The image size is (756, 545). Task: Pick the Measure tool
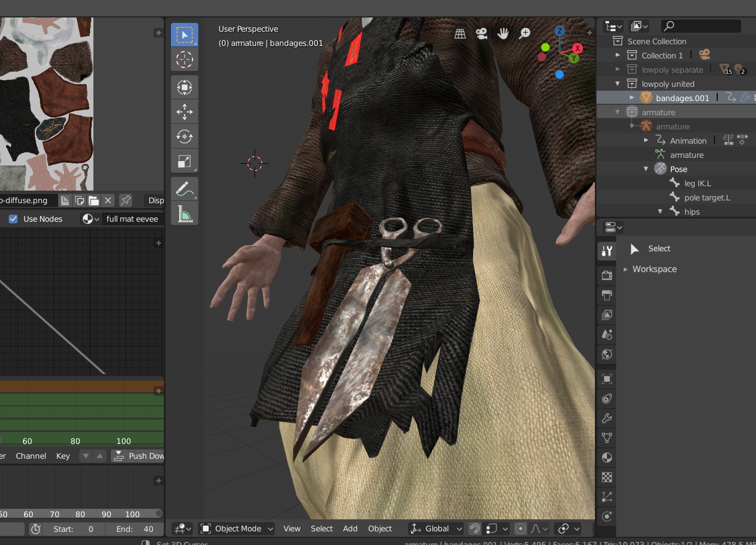pos(185,214)
